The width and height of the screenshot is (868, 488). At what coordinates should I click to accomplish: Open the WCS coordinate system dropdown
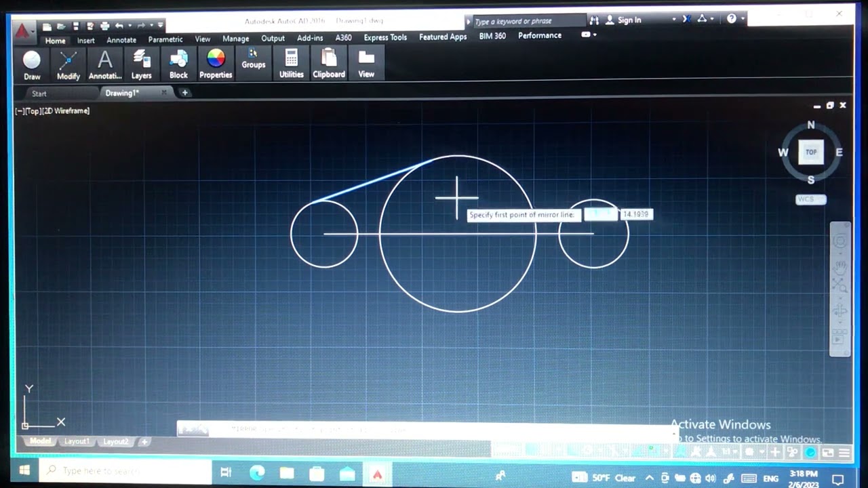tap(811, 199)
